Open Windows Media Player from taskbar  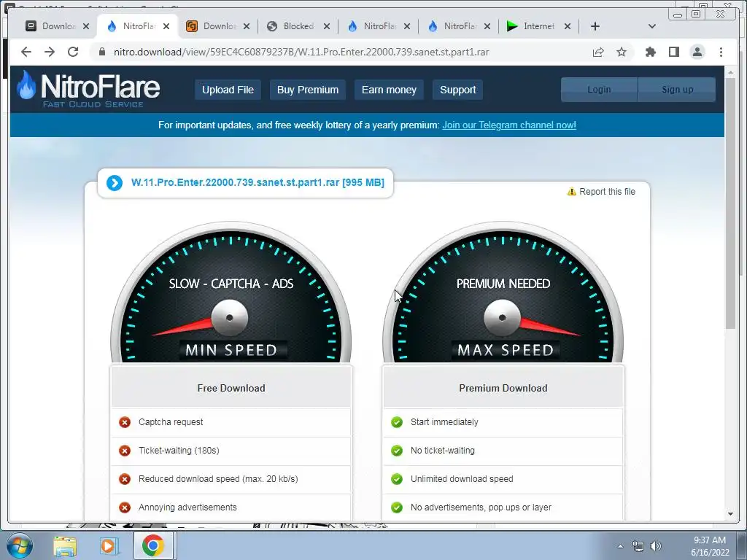pos(109,545)
